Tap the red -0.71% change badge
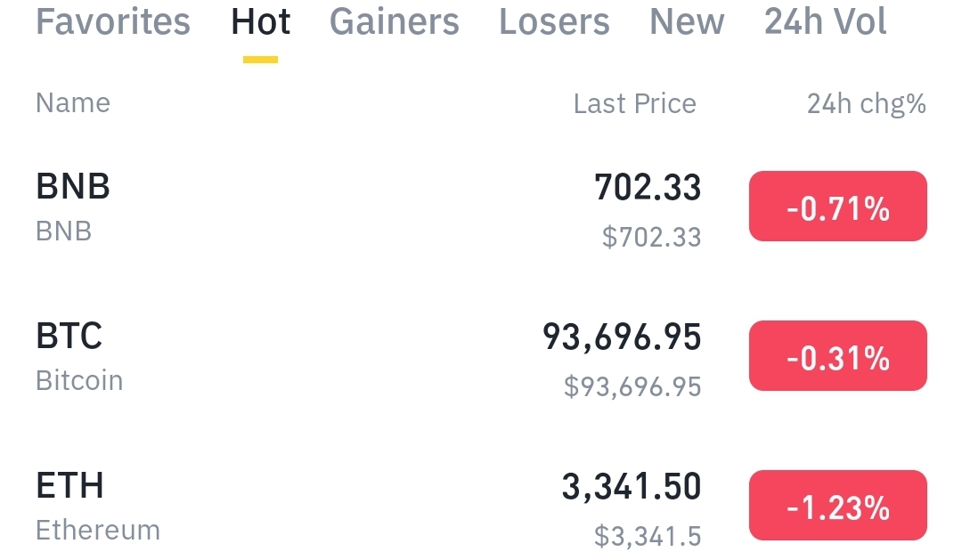The height and width of the screenshot is (560, 962). [838, 206]
